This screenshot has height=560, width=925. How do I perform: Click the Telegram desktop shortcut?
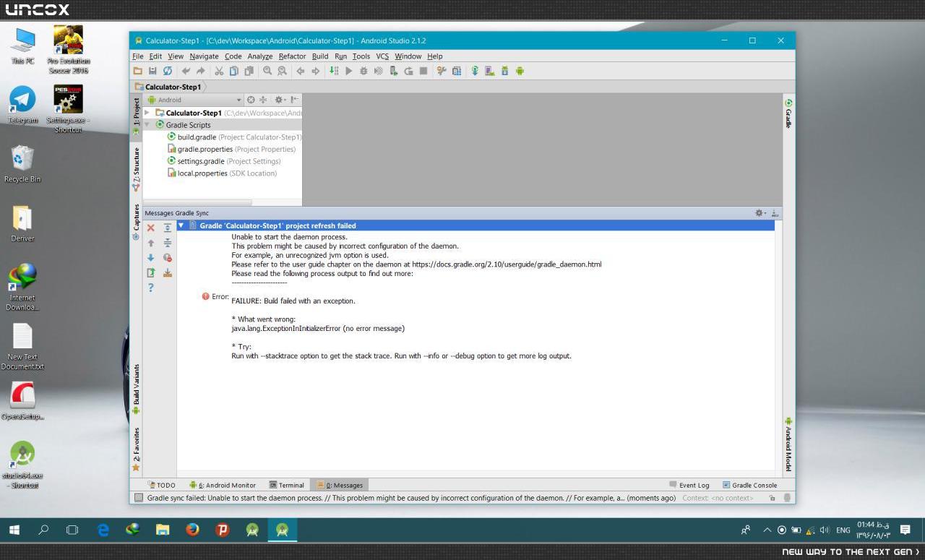pyautogui.click(x=22, y=105)
